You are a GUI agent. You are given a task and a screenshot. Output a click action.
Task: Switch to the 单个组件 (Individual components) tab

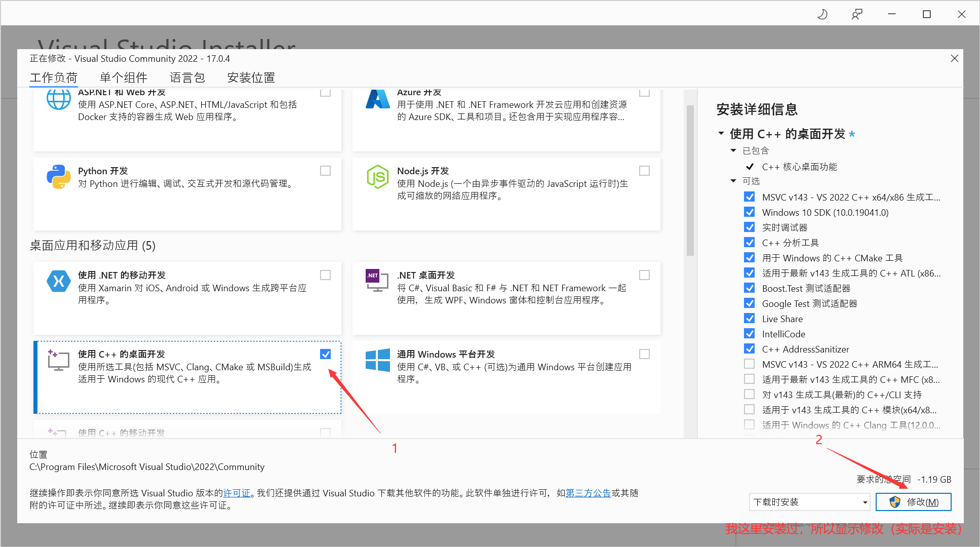coord(124,77)
